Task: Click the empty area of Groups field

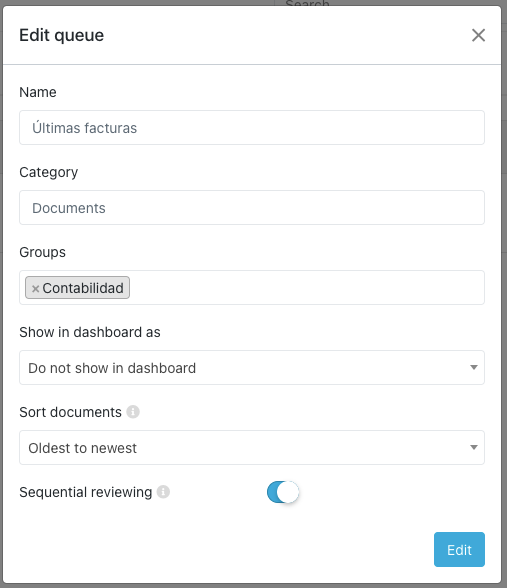Action: tap(307, 288)
